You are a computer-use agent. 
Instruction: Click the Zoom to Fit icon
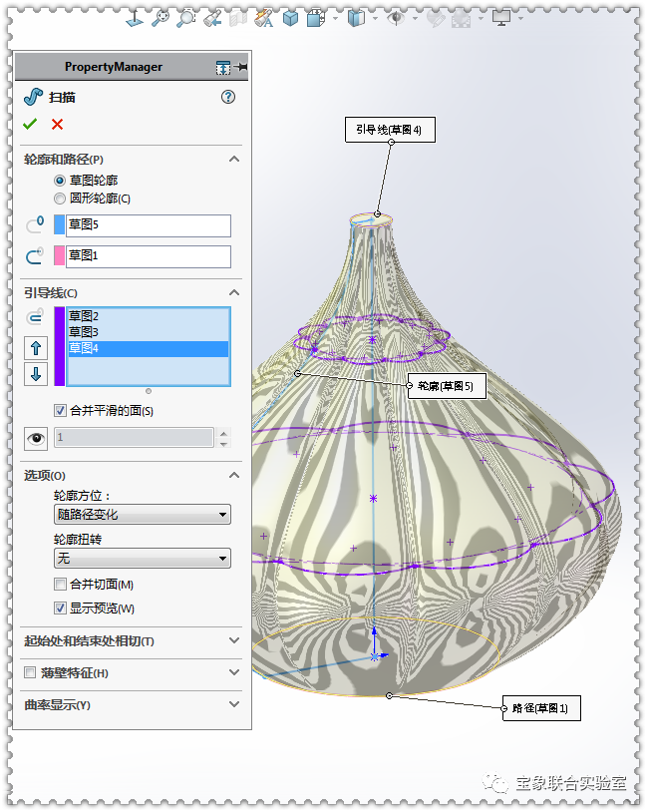(161, 18)
